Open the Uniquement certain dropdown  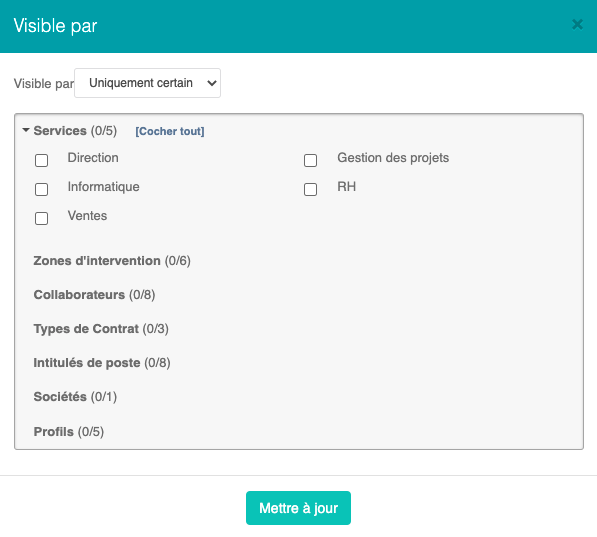click(x=147, y=83)
